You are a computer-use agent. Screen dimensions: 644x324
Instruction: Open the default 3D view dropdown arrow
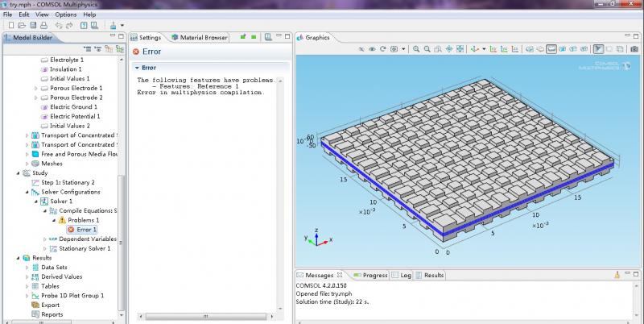(x=484, y=49)
